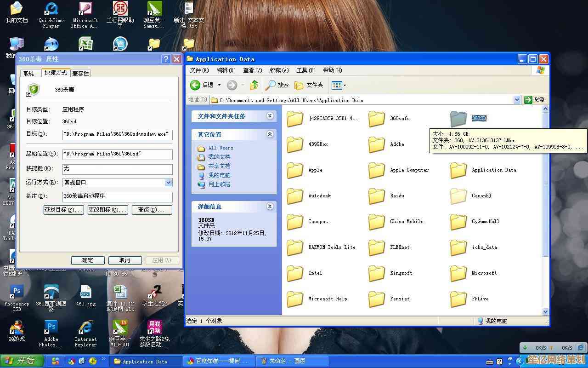Open the Search tool in Explorer
Viewport: 588px width, 368px height.
[277, 85]
